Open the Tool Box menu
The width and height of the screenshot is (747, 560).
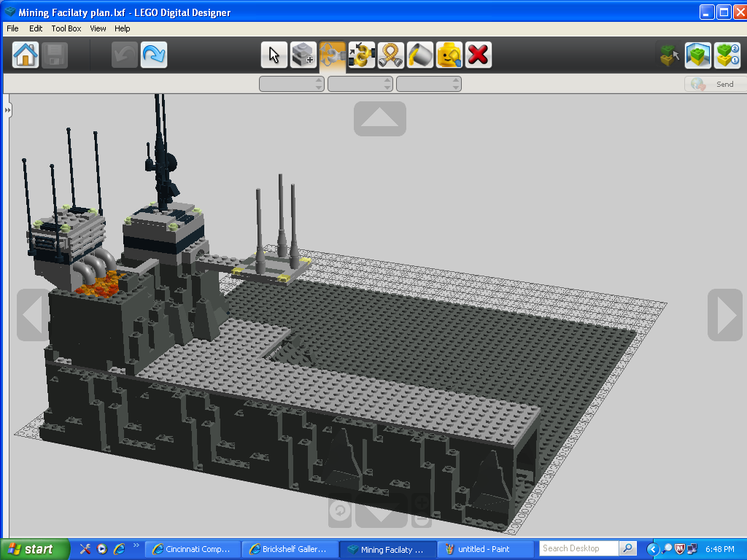(x=66, y=28)
